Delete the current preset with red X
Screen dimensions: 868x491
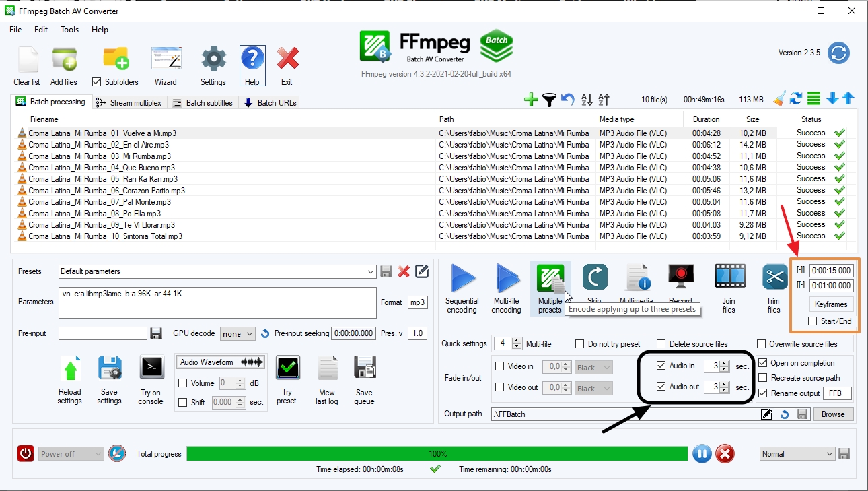[x=404, y=271]
